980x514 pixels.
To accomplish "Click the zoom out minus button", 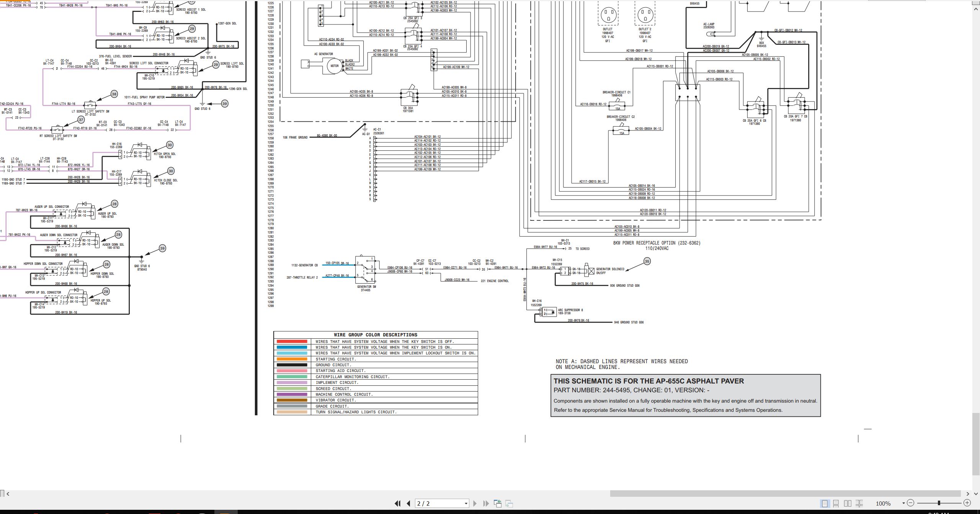I will click(911, 503).
